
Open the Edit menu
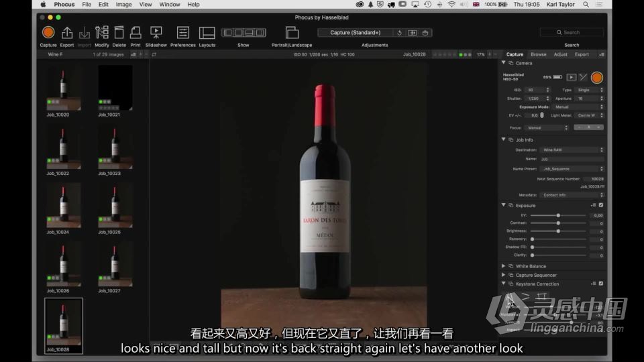pyautogui.click(x=103, y=5)
